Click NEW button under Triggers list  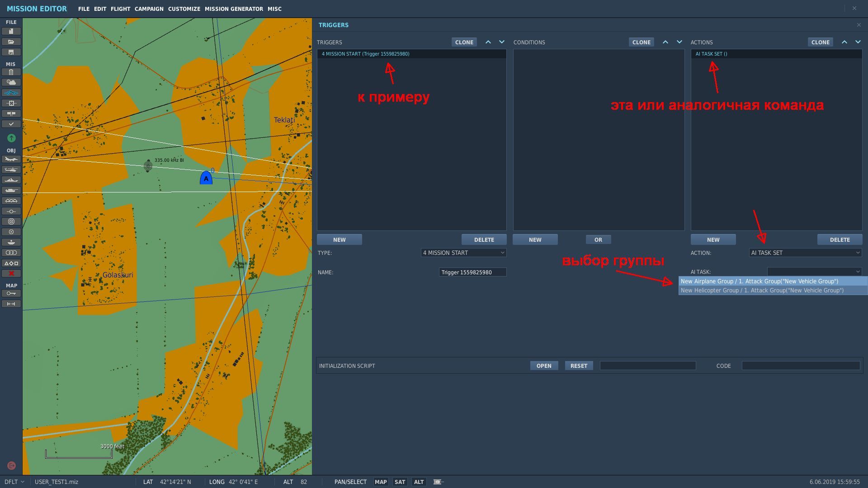pyautogui.click(x=340, y=239)
